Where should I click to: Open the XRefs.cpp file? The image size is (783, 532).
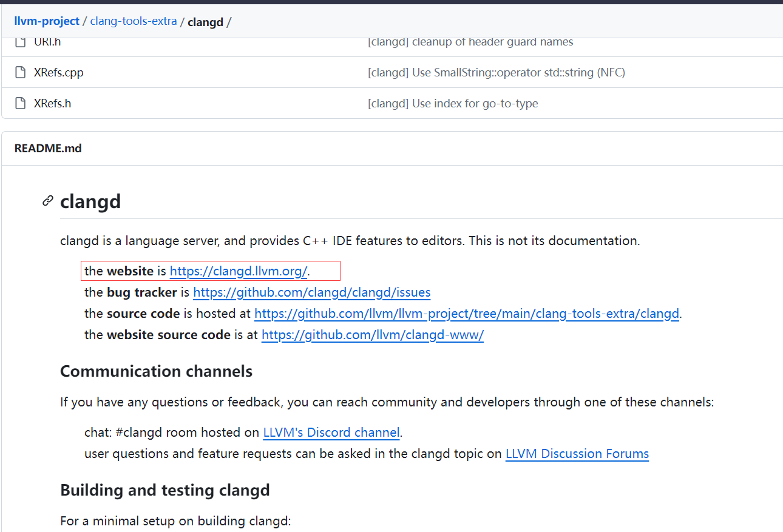58,73
